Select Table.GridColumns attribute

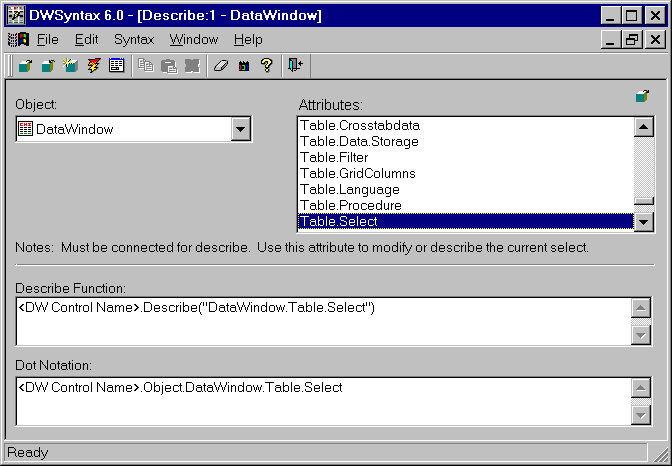465,173
